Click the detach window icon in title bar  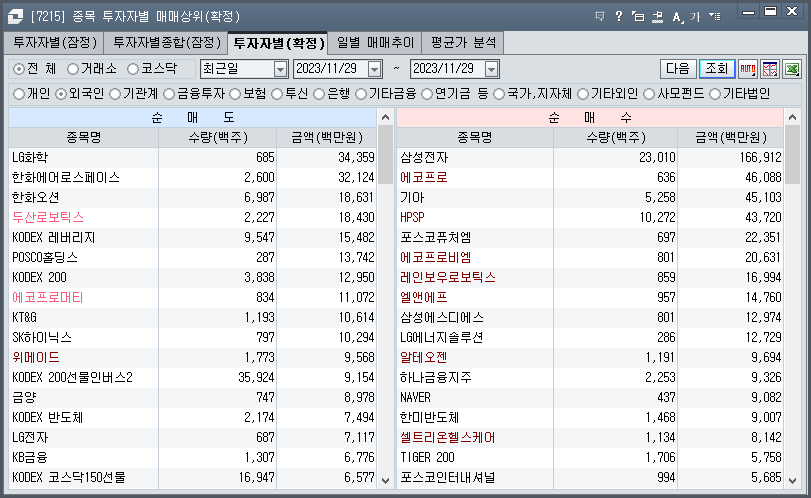click(x=638, y=17)
